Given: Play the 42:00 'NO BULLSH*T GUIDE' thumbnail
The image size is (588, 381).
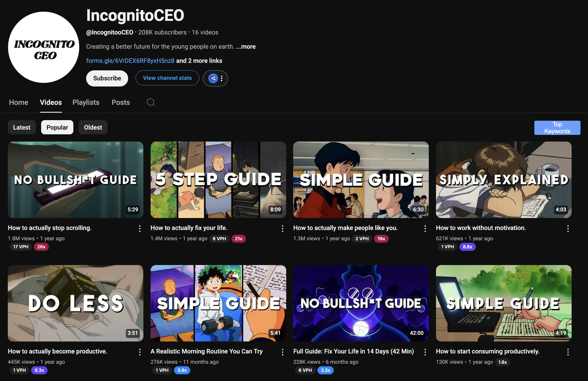Looking at the screenshot, I should tap(361, 303).
